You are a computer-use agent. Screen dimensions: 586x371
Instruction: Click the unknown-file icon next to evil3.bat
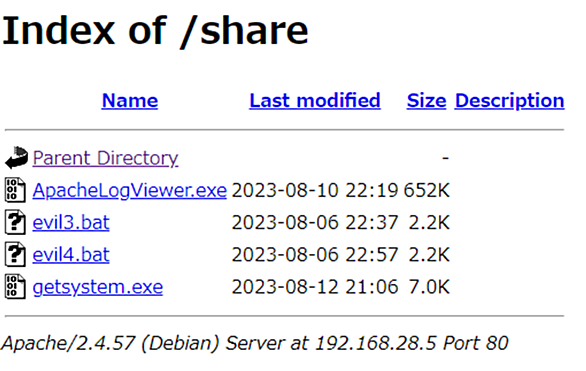coord(15,222)
